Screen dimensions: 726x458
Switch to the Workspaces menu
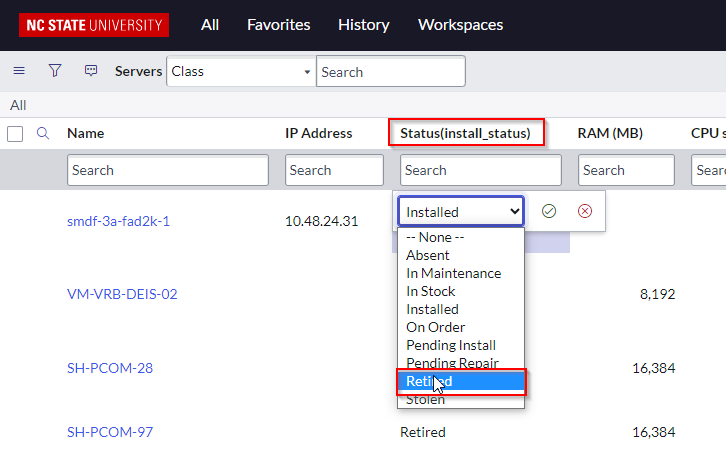pyautogui.click(x=460, y=25)
